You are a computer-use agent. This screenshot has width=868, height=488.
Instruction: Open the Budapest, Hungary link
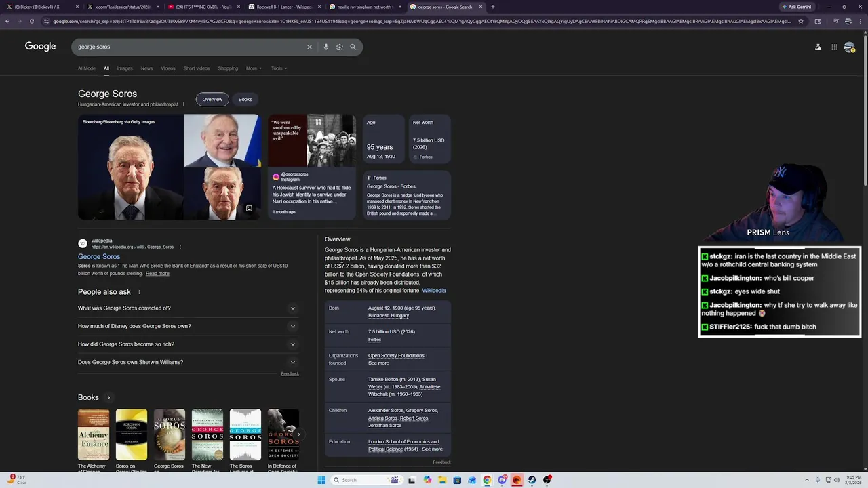click(389, 316)
